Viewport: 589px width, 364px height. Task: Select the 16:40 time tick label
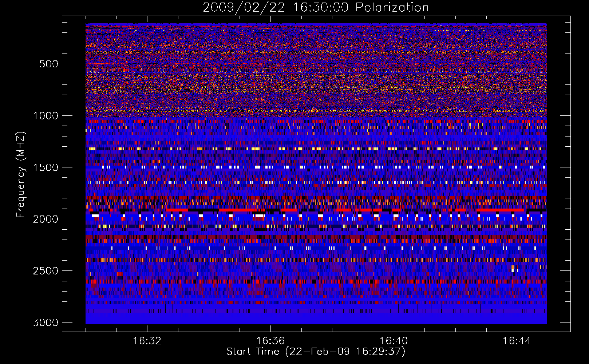tap(394, 341)
